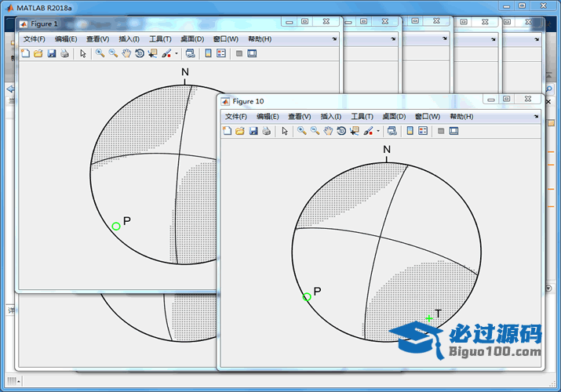Screen dimensions: 561x392
Task: Open 窗口(W) menu in Figure 10
Action: 428,117
